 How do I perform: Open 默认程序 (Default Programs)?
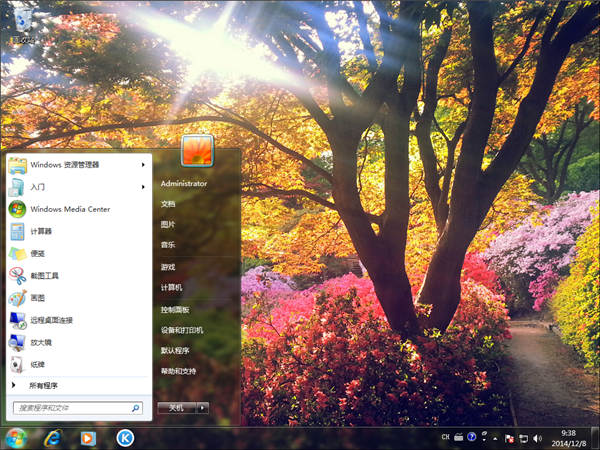[x=175, y=351]
